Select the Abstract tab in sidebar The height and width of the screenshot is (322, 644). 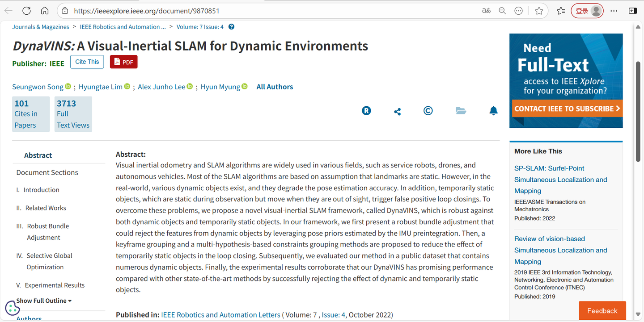point(38,155)
